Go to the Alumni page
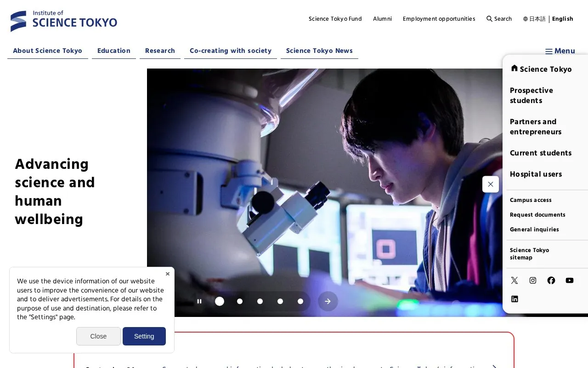 (382, 19)
